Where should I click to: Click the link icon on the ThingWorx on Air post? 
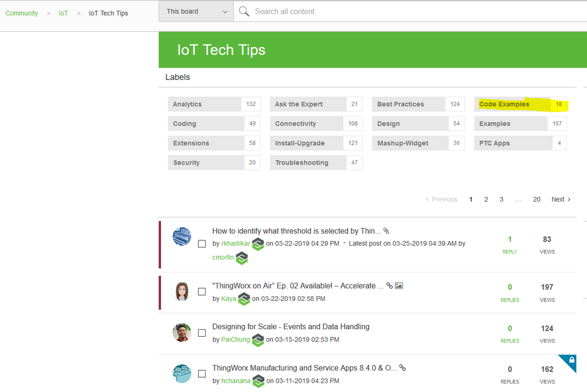coord(390,286)
